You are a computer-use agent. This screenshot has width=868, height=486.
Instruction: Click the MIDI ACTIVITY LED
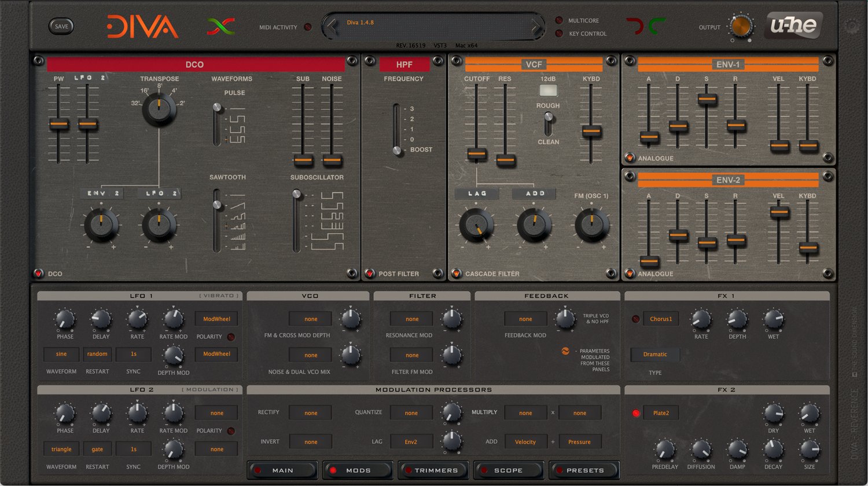[308, 27]
